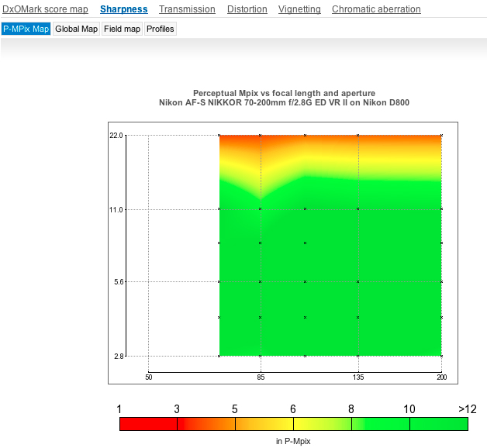Click the 22.0 aperture axis label

point(116,136)
